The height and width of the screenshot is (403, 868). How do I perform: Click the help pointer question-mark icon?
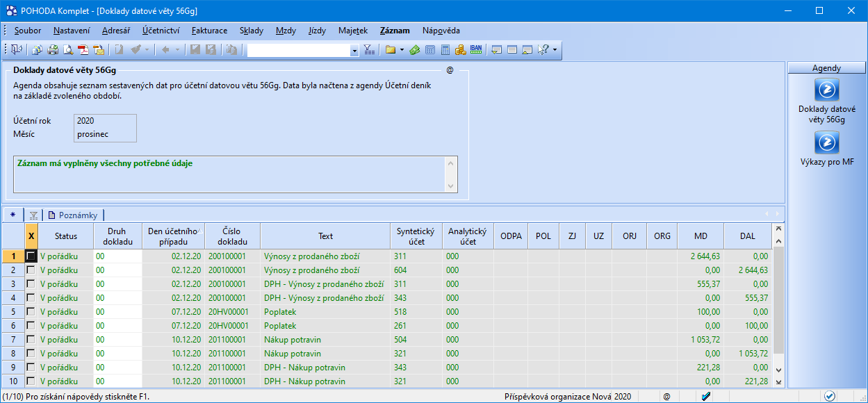coord(543,50)
